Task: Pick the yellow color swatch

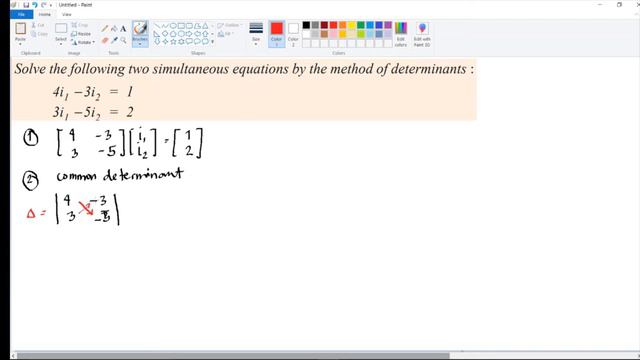Action: click(x=351, y=25)
